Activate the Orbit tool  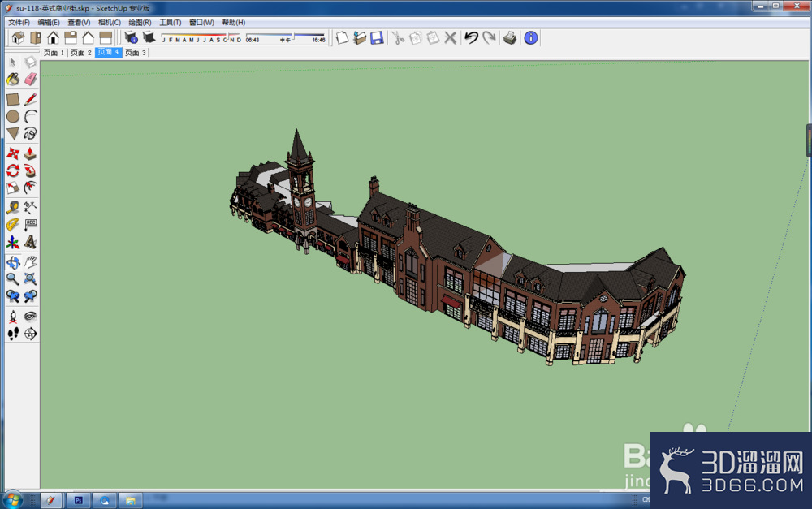[13, 262]
